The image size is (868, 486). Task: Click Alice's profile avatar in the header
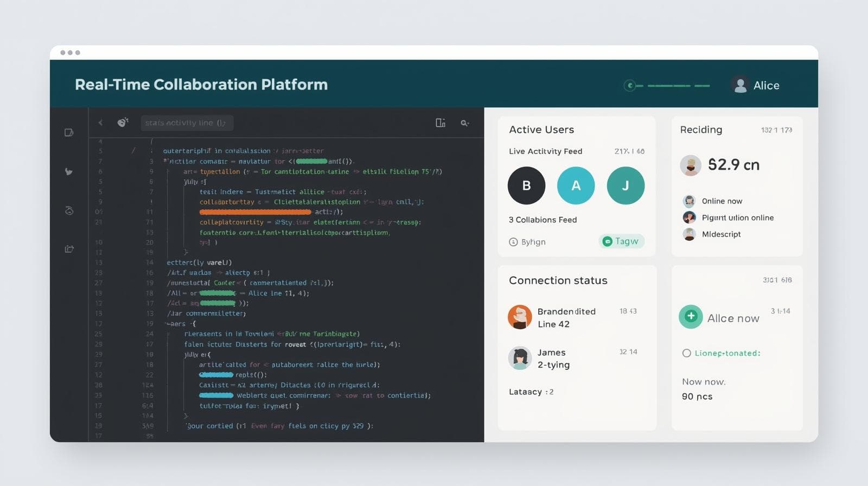pyautogui.click(x=740, y=85)
